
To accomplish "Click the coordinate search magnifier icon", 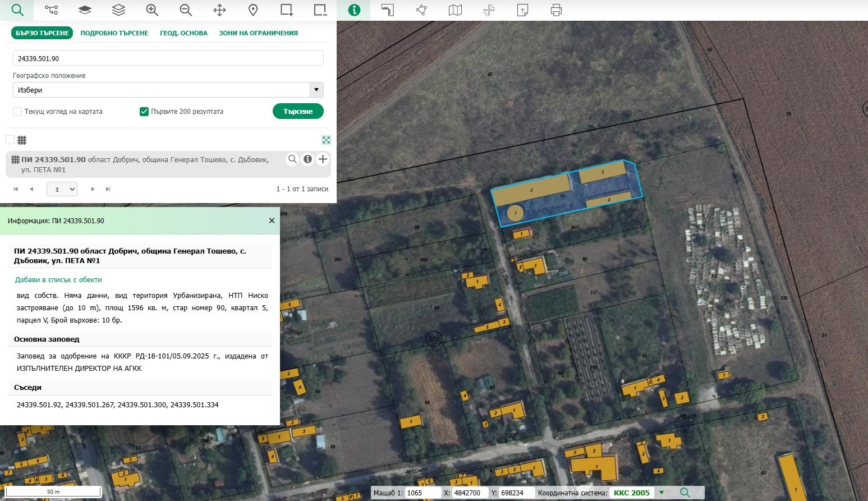I will (x=685, y=493).
